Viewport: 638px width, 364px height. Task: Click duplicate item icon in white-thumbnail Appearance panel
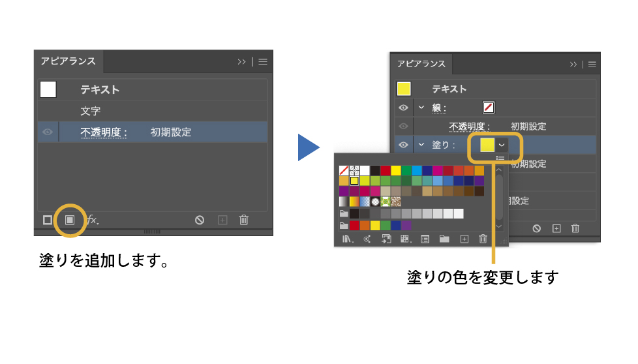(x=222, y=220)
